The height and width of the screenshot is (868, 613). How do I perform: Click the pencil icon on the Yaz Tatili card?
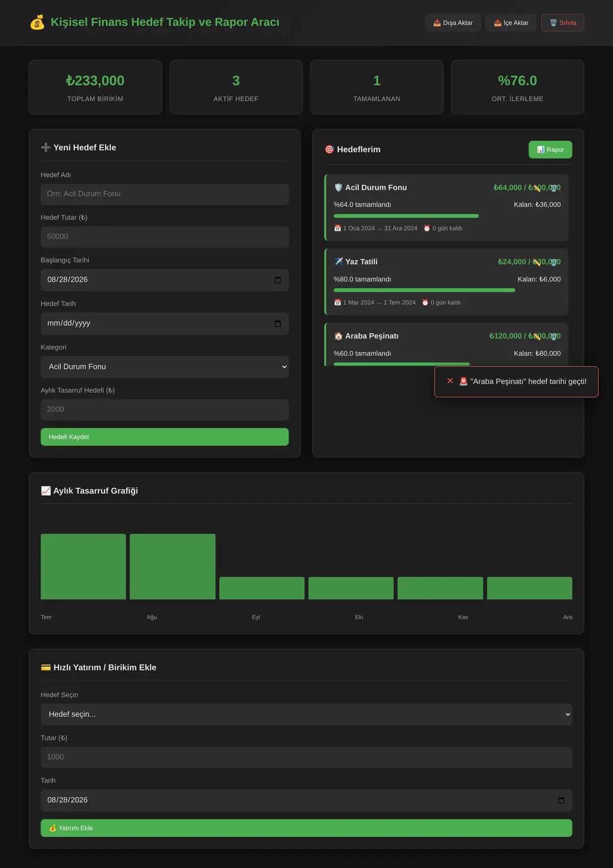tap(537, 262)
